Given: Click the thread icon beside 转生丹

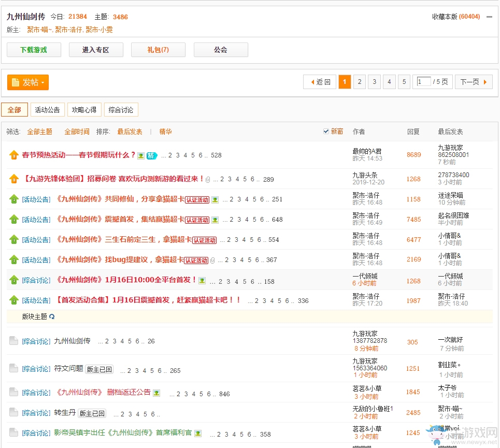Looking at the screenshot, I should click(13, 412).
